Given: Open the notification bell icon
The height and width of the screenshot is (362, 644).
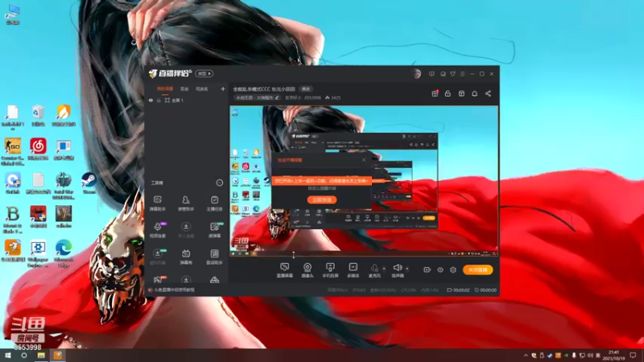Looking at the screenshot, I should (474, 93).
